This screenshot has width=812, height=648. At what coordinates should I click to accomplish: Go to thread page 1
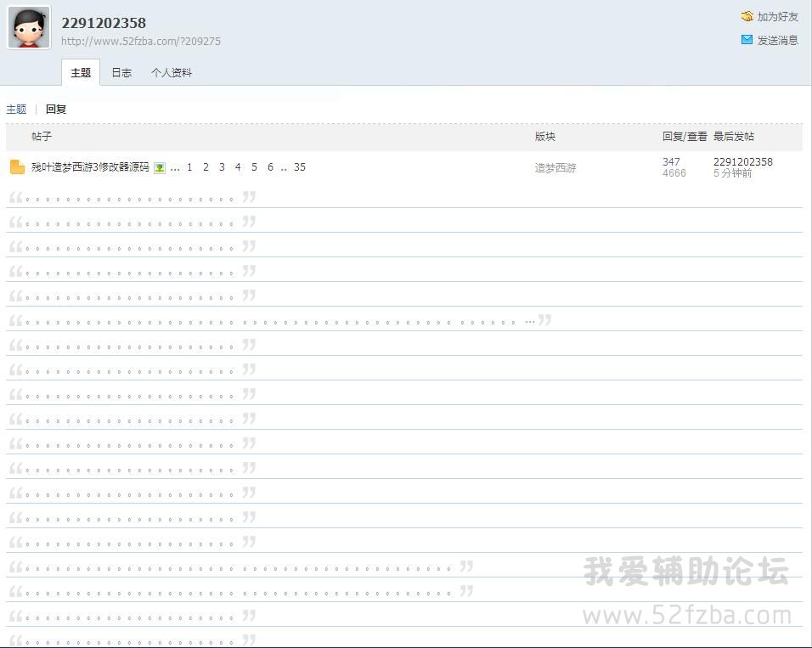tap(189, 166)
